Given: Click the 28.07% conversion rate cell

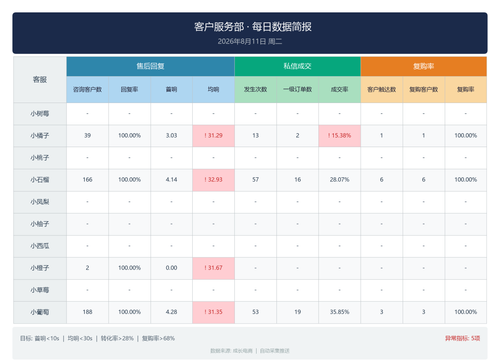Looking at the screenshot, I should [x=339, y=180].
